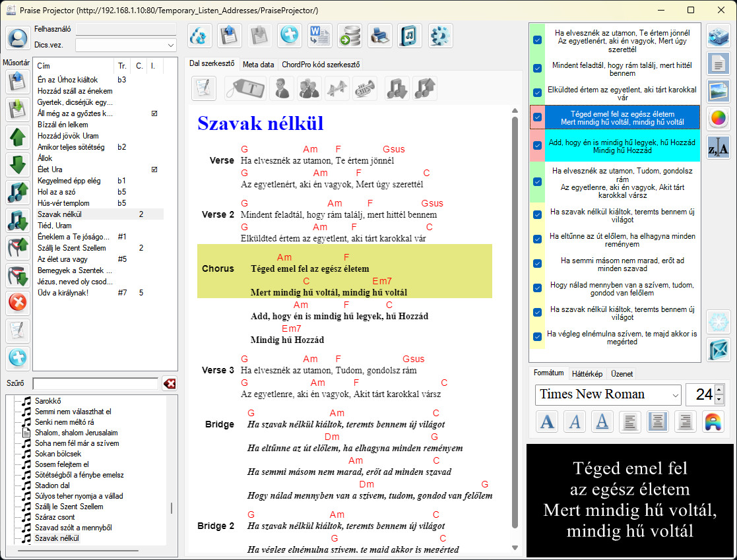Click the Word document export icon
Screen dimensions: 737x560
(x=320, y=36)
